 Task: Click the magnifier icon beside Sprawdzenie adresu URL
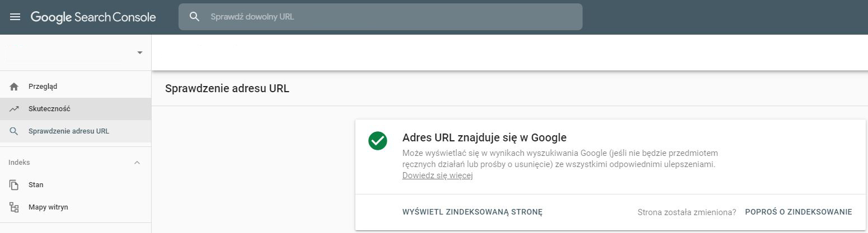point(14,131)
